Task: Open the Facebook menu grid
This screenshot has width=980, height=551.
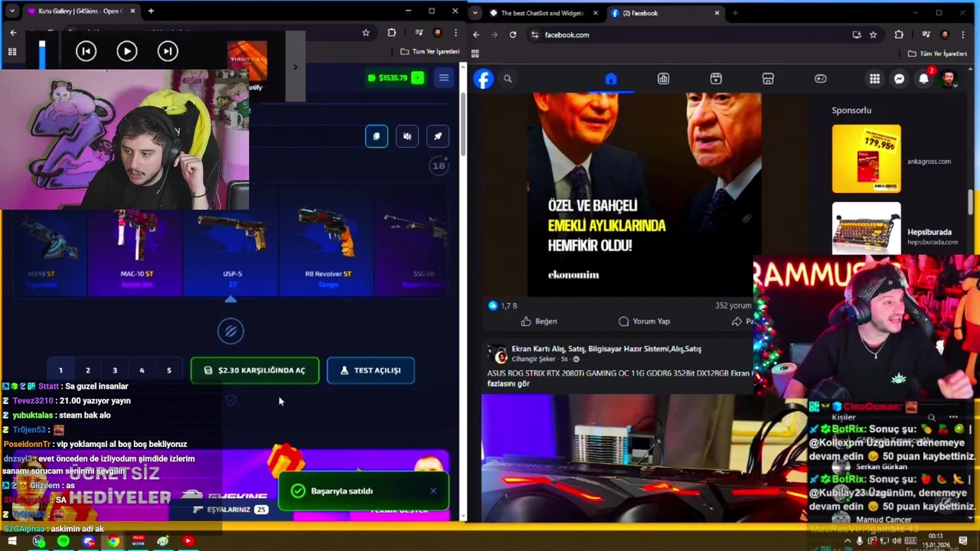Action: click(874, 79)
